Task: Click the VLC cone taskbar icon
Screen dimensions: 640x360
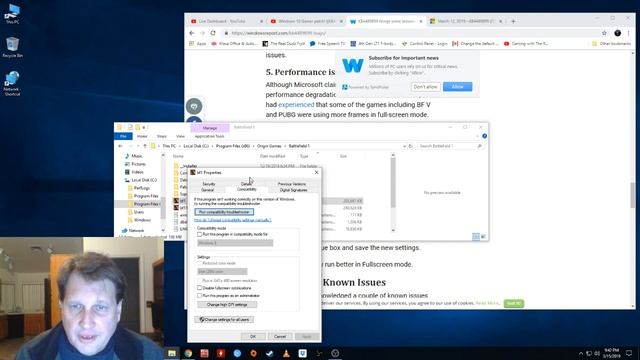Action: 286,353
